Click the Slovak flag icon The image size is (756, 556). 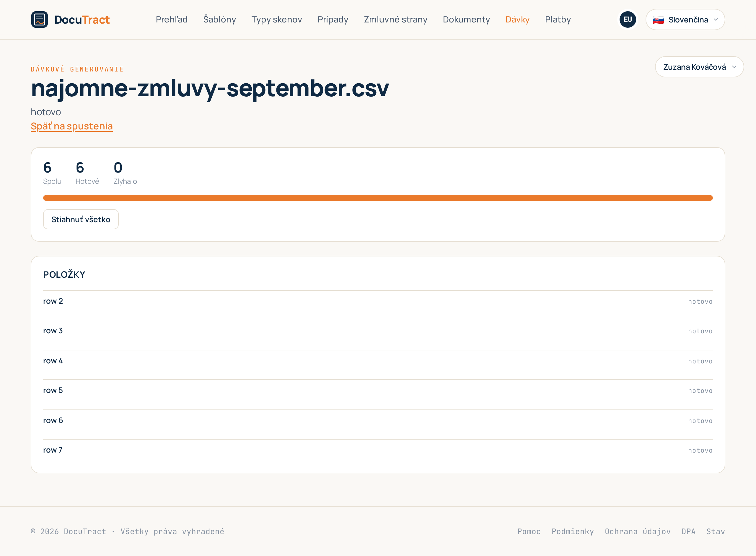click(x=658, y=20)
